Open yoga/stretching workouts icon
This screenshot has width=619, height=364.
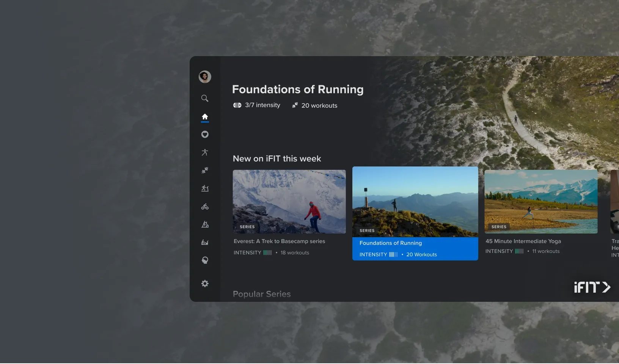point(205,152)
